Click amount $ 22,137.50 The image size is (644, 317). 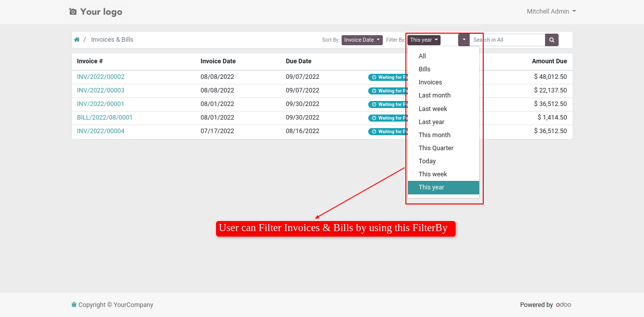point(551,90)
